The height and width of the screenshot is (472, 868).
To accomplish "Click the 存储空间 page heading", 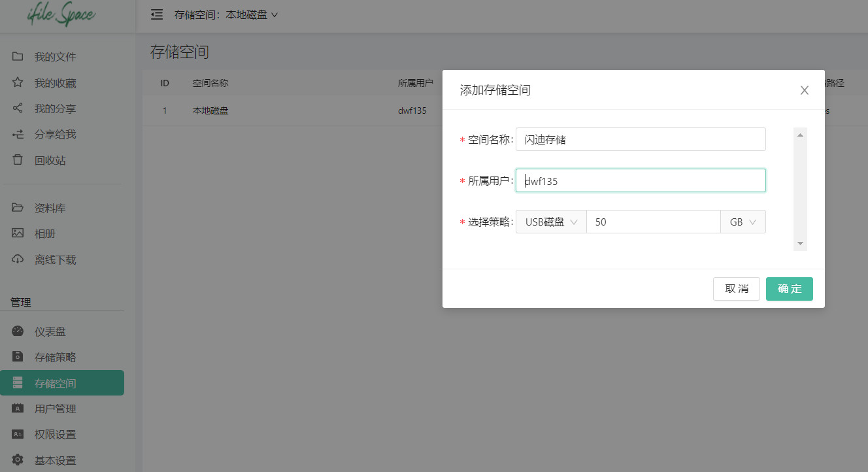I will coord(180,52).
